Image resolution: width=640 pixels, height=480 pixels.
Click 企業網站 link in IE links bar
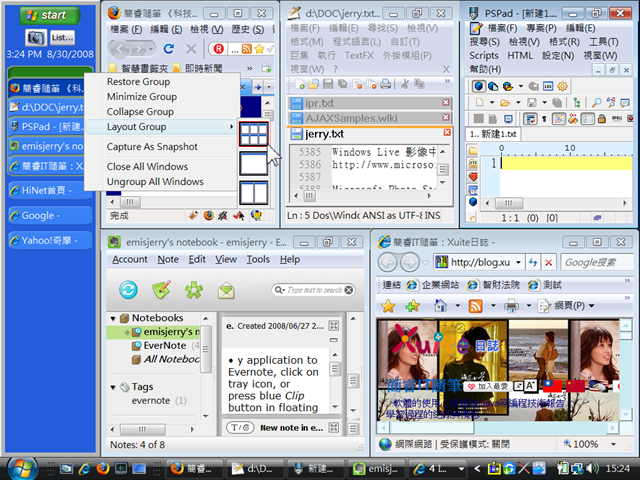433,285
